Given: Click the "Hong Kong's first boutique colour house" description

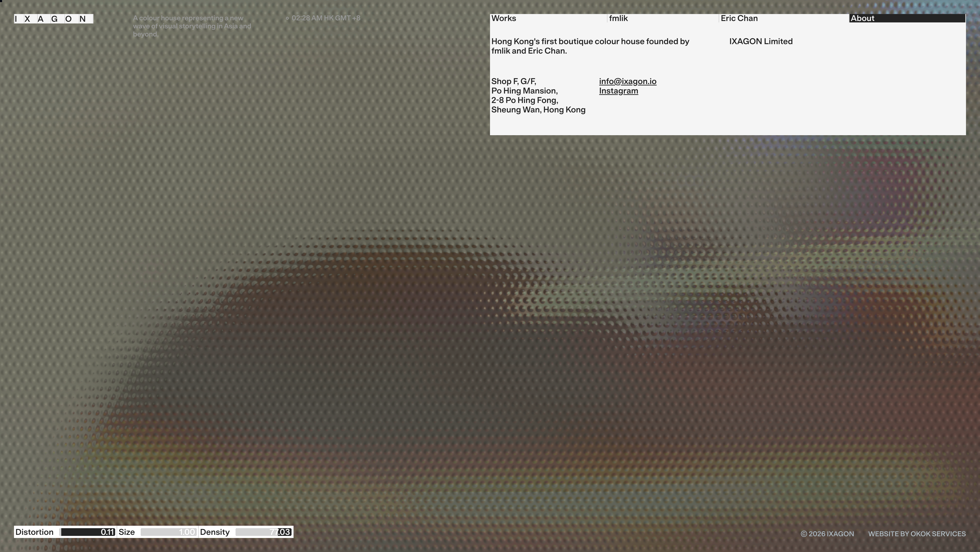Looking at the screenshot, I should click(590, 46).
